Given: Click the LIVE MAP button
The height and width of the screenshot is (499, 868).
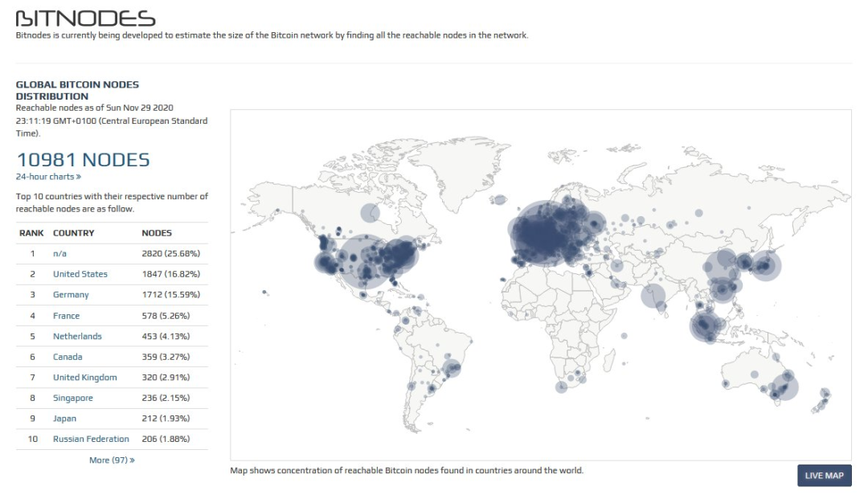Looking at the screenshot, I should point(825,475).
